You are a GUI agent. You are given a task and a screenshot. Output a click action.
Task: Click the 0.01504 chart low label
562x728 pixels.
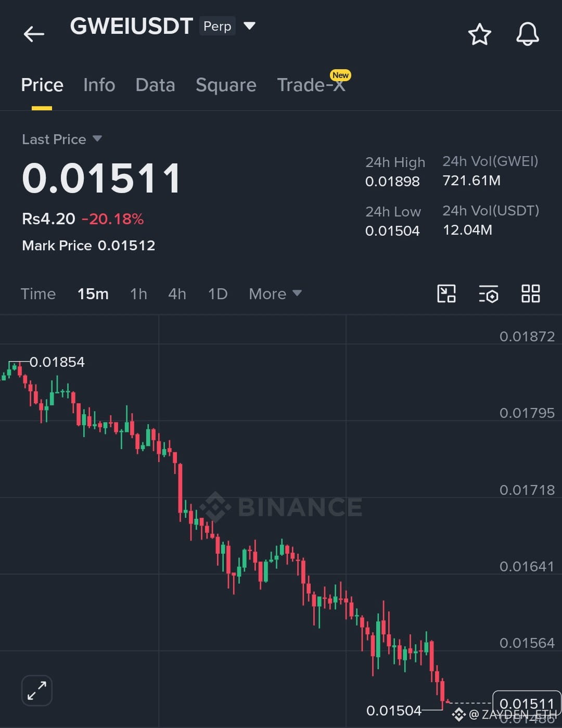394,711
